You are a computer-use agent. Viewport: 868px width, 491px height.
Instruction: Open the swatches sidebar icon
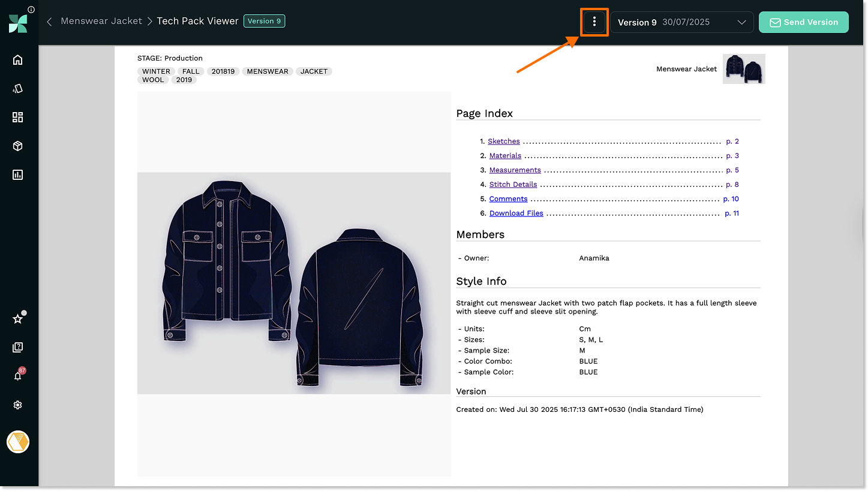point(17,89)
